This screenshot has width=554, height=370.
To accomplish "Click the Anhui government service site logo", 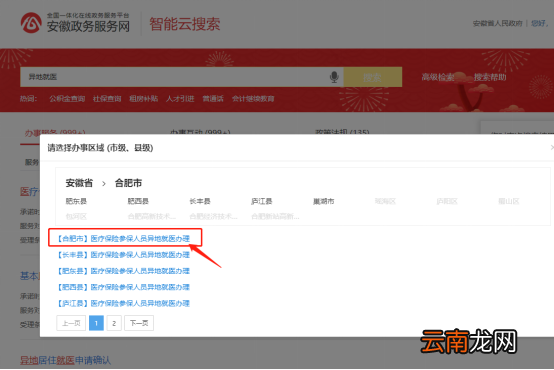I will point(75,23).
